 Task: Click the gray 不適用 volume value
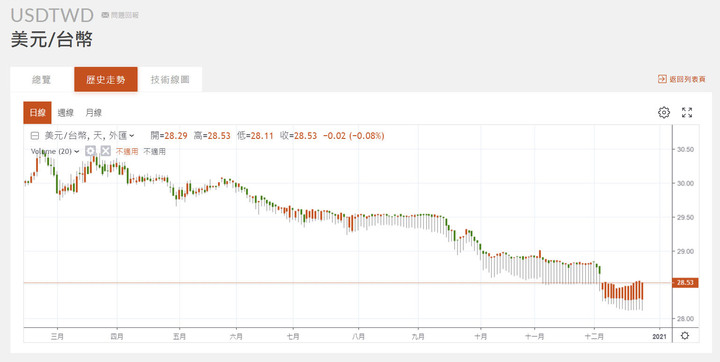click(154, 152)
